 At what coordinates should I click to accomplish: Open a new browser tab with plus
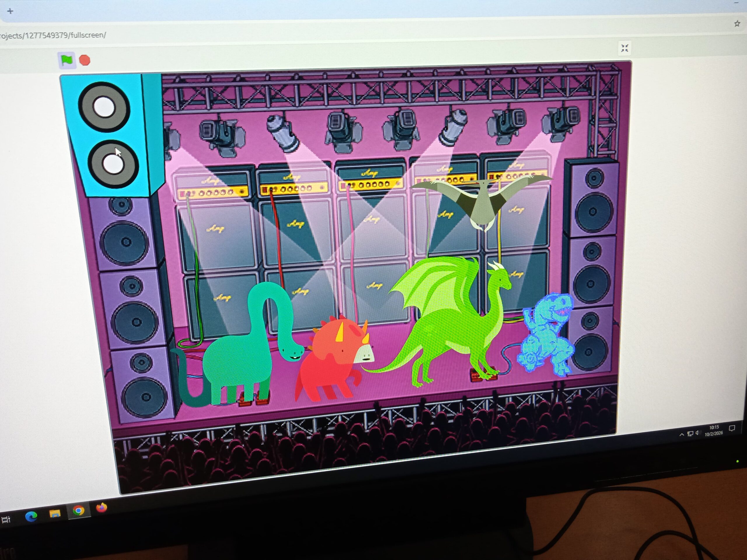pyautogui.click(x=10, y=11)
